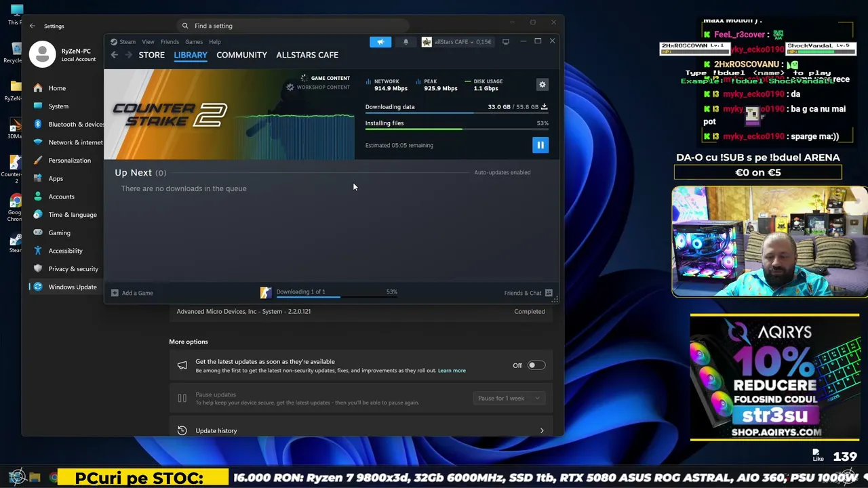
Task: Click the CS2 icon in Steam's bottom bar
Action: point(266,293)
